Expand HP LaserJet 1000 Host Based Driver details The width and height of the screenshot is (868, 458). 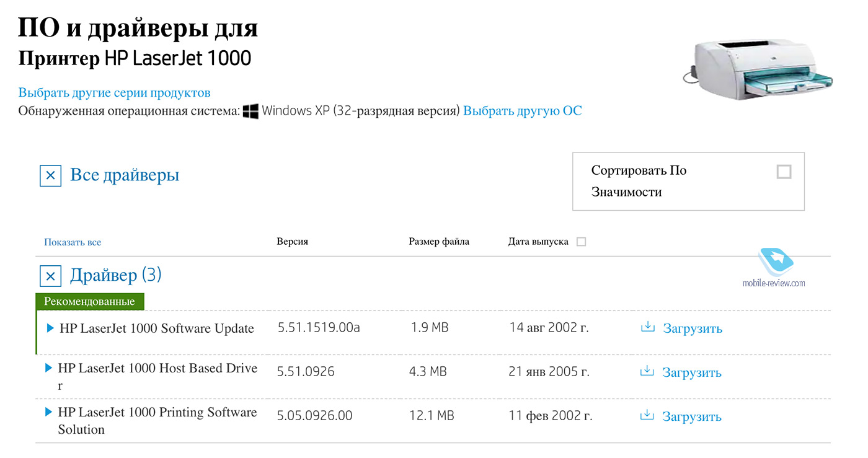coord(49,368)
